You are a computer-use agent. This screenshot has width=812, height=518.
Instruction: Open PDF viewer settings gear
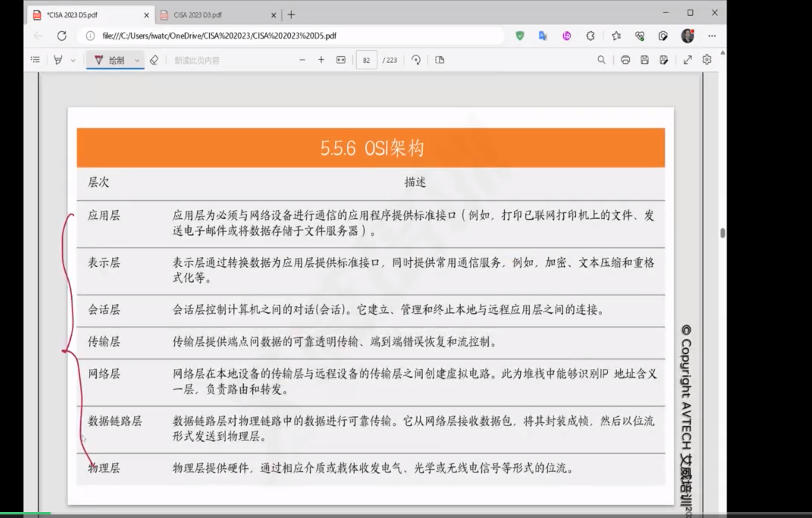(707, 60)
